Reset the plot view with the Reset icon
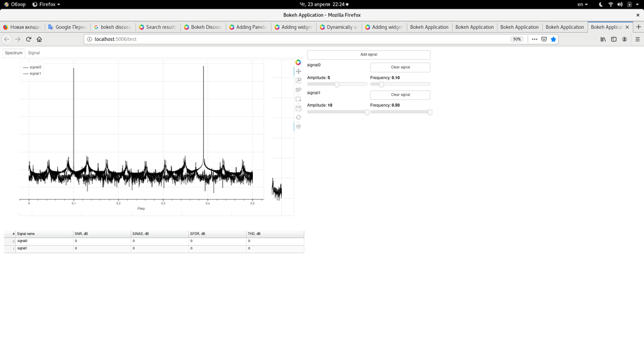 pos(298,116)
